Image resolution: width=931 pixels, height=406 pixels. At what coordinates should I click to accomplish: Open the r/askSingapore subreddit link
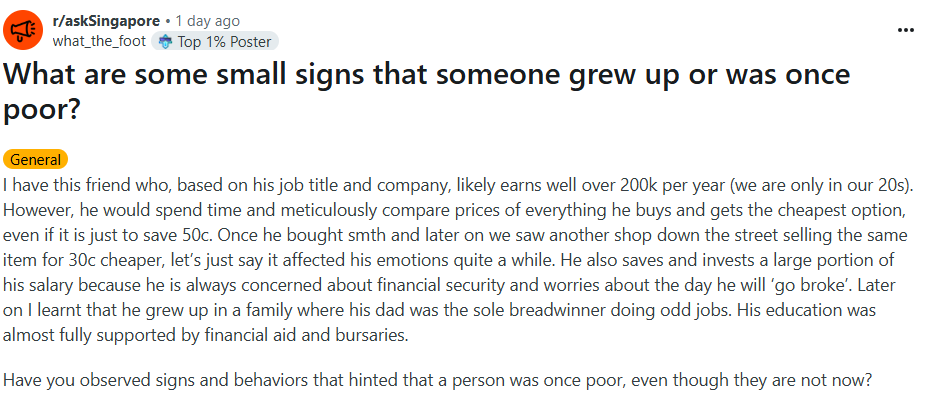[106, 21]
